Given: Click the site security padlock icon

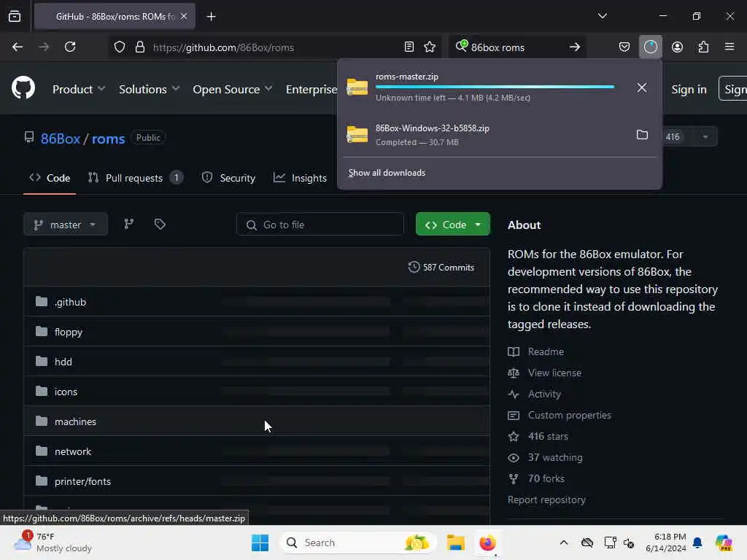Looking at the screenshot, I should coord(139,47).
